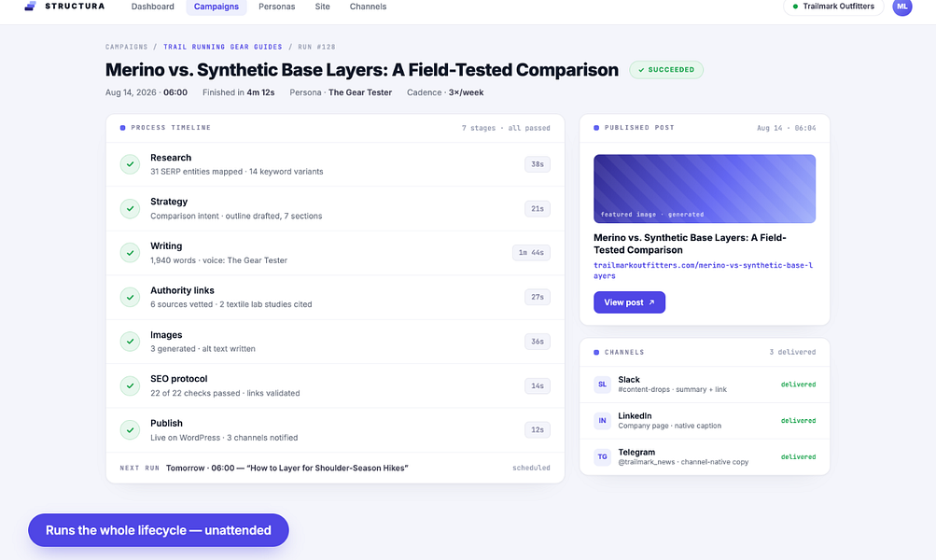Click the 'Research' stage title
Viewport: 936px width, 560px height.
point(171,158)
